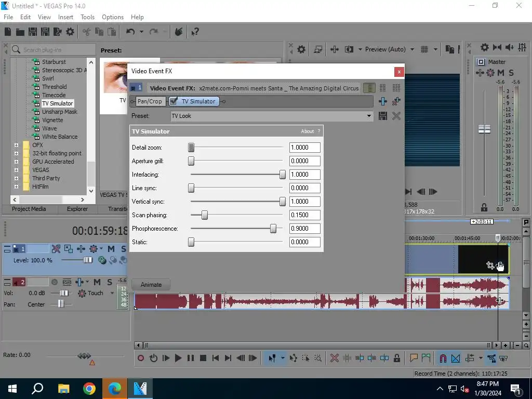Select Normal Edit Tool cursor icon
This screenshot has height=399, width=532.
coord(272,358)
